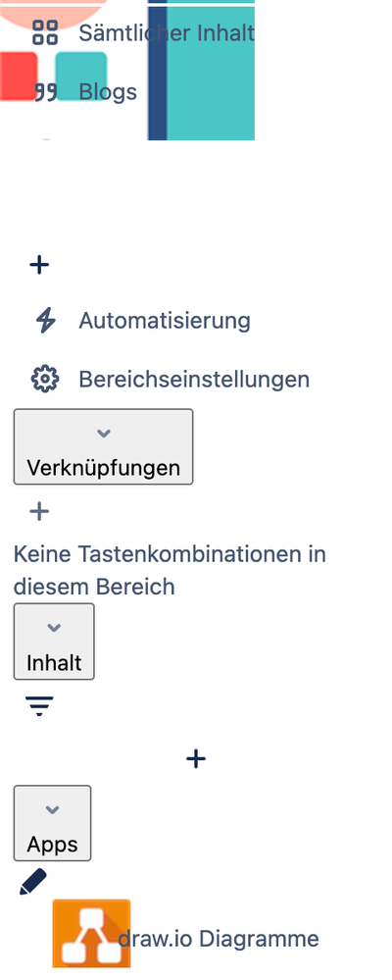392x980 pixels.
Task: Click the grid icon beside Sämtlicher Inhalt
Action: click(45, 32)
